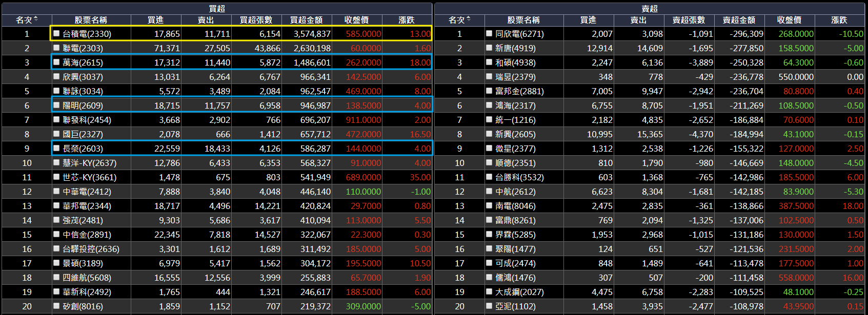
Task: Open stock 亞泥(1102)
Action: tap(515, 306)
